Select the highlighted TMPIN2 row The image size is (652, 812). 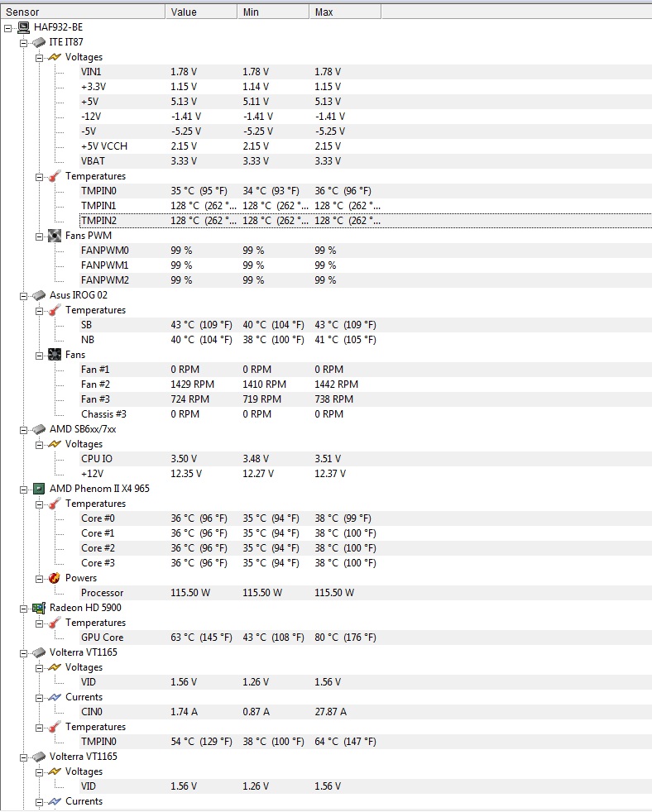366,221
